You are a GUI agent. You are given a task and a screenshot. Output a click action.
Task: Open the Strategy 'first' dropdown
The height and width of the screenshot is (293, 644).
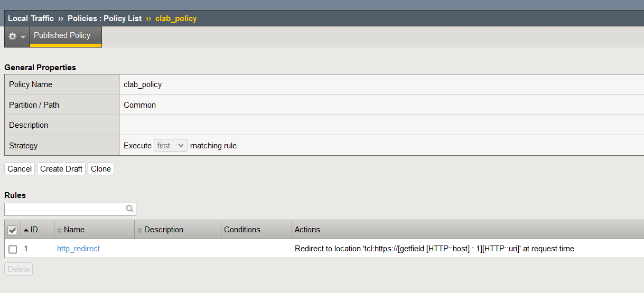(x=171, y=145)
